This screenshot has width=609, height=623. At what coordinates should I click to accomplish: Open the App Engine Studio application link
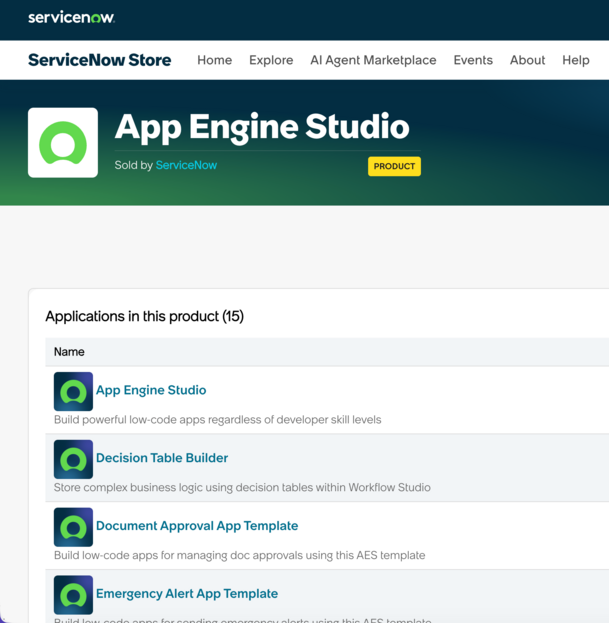(151, 390)
